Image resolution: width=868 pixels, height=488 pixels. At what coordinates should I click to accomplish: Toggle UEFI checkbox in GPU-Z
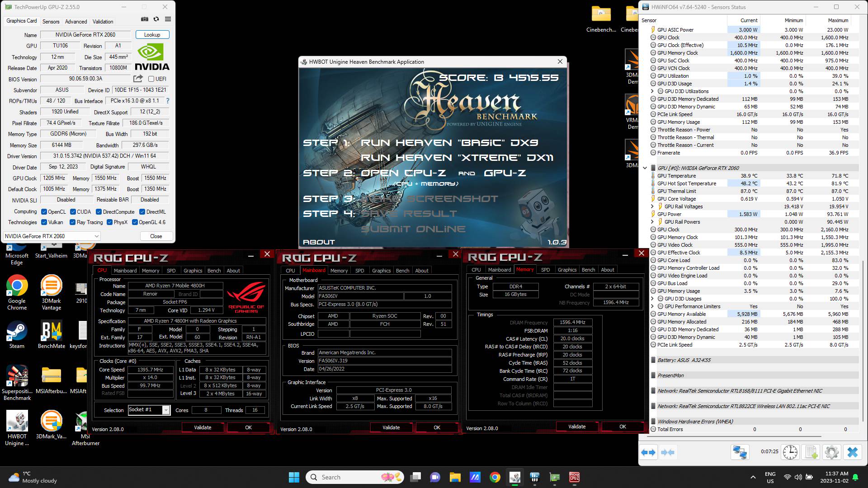point(151,79)
